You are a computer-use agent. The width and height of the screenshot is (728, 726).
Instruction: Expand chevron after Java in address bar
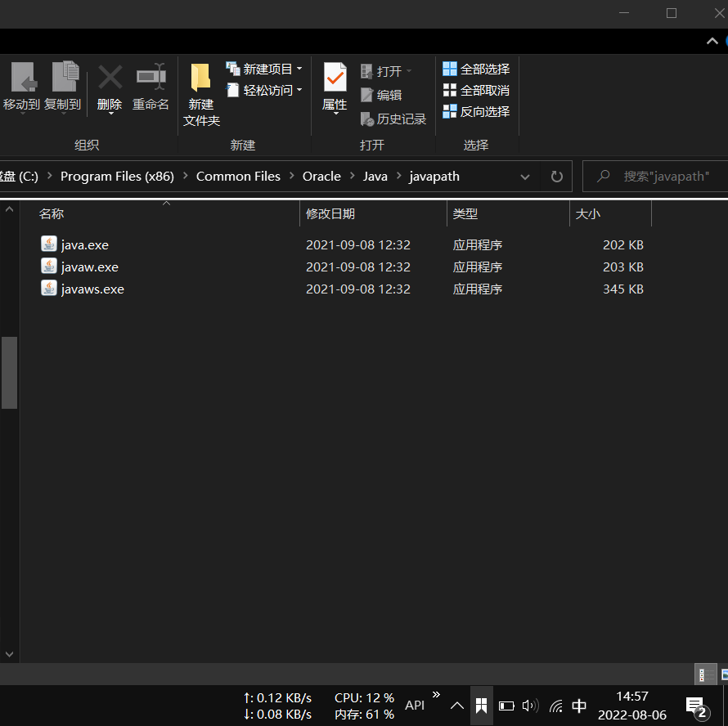(x=398, y=176)
